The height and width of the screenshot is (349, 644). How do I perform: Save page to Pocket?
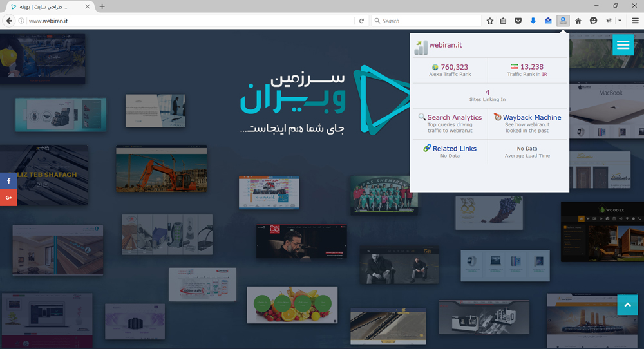(x=518, y=21)
